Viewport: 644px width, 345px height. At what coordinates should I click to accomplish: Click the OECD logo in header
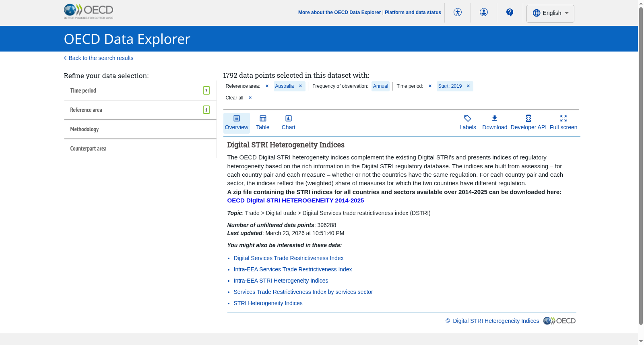89,11
